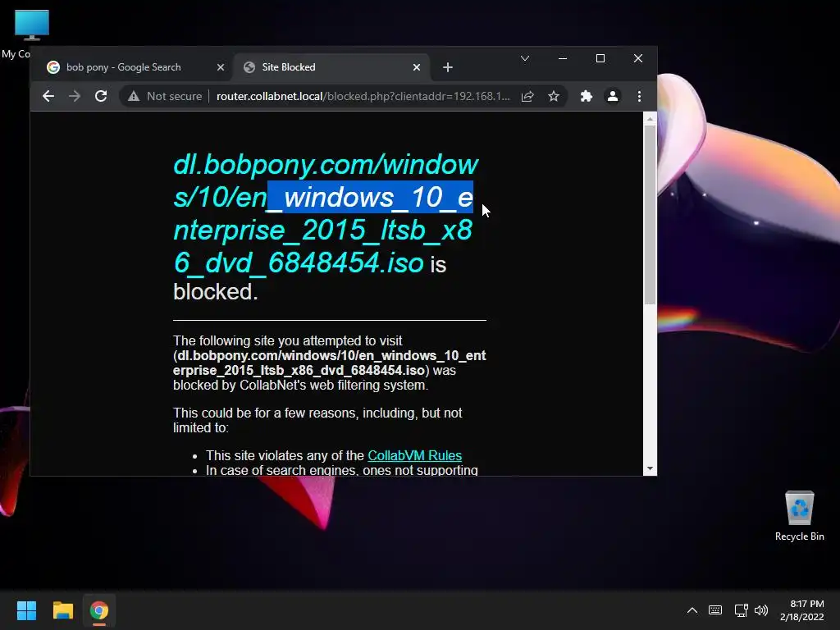Open the Extensions puzzle icon

(x=586, y=97)
